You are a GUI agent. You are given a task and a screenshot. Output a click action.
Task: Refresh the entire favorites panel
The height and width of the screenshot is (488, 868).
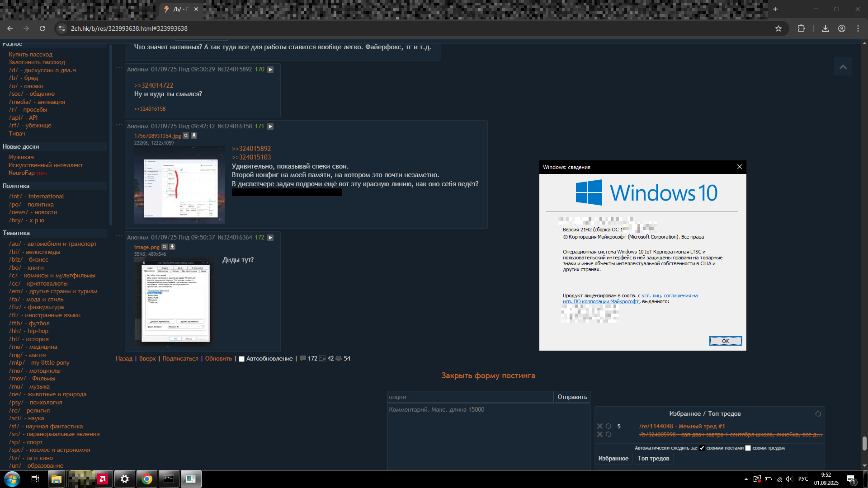818,414
